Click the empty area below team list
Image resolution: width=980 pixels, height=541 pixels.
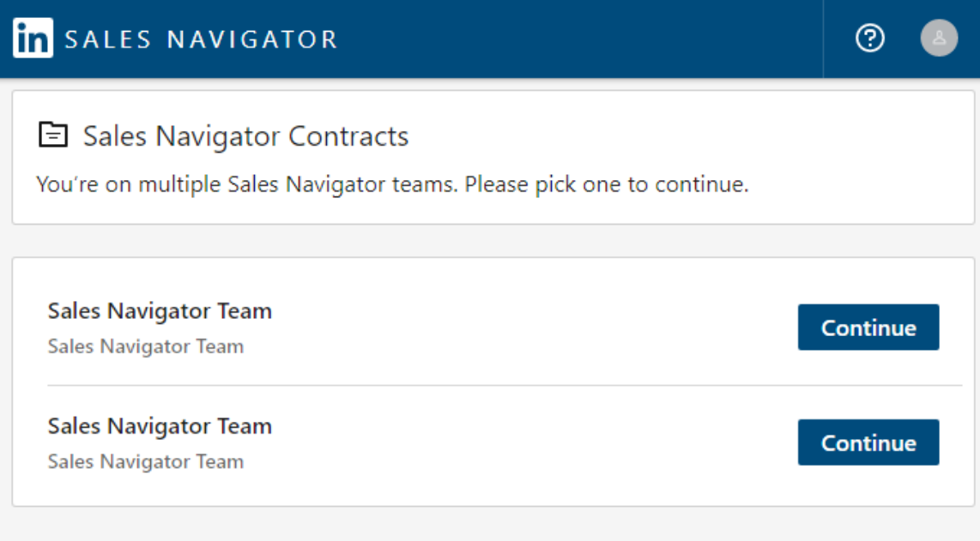click(490, 525)
